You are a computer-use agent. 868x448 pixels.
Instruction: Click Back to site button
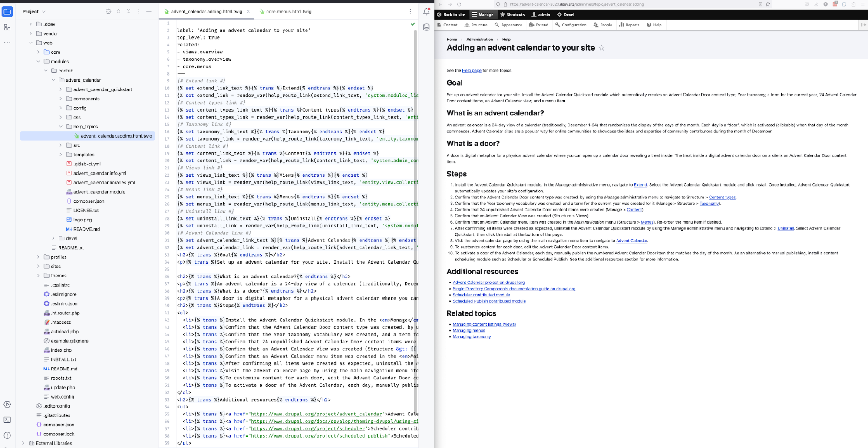coord(451,14)
